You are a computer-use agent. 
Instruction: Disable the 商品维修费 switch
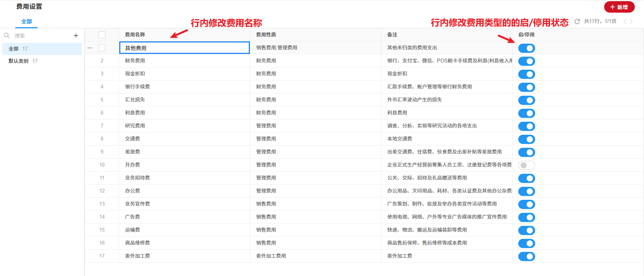coord(527,243)
